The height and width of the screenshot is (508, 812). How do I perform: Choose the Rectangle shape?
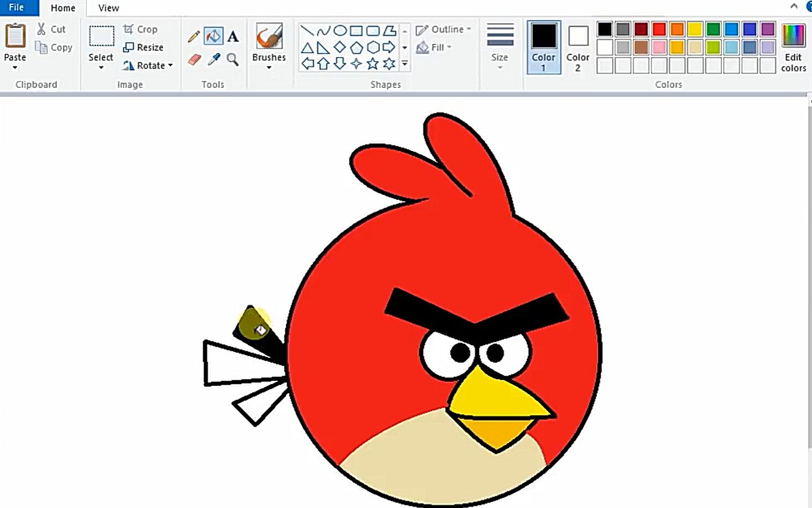[356, 31]
